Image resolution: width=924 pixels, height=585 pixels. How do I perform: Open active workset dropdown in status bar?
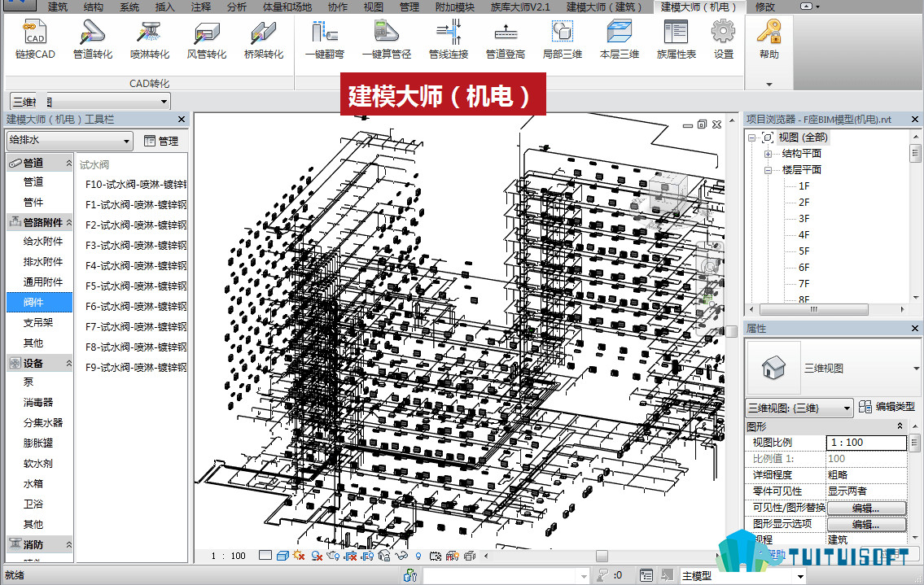pyautogui.click(x=506, y=575)
